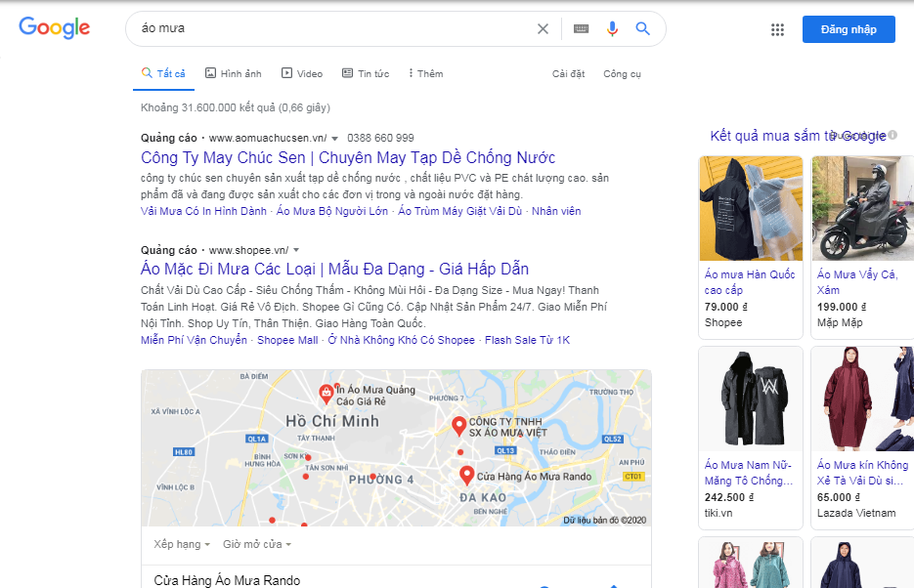
Task: Open the Google logo homepage
Action: 54,27
